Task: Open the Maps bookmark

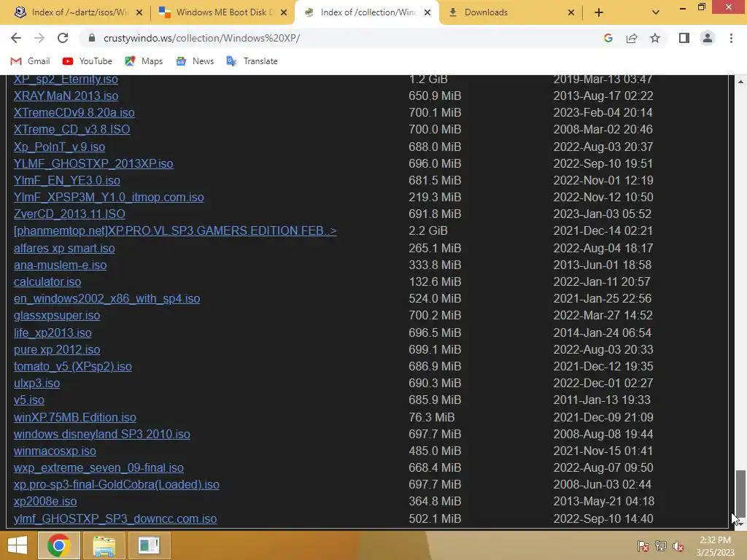Action: [x=144, y=61]
